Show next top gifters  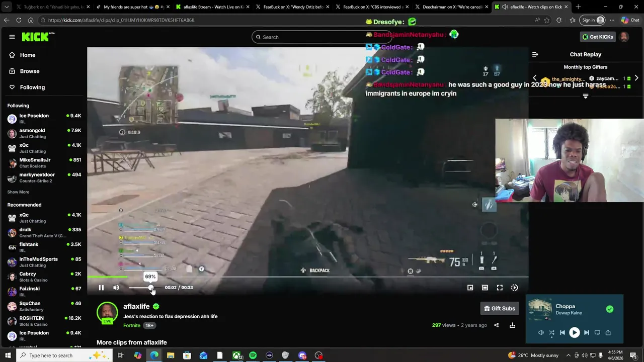coord(636,78)
